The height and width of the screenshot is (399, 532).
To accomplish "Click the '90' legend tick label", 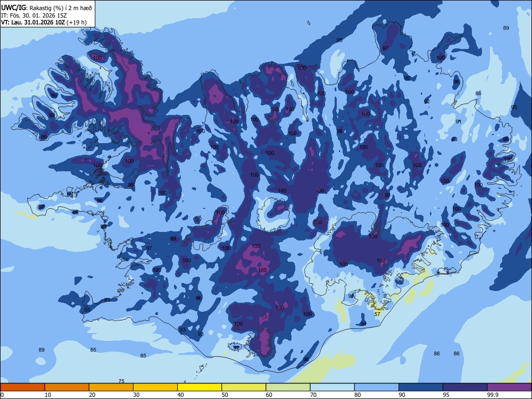I will click(402, 395).
